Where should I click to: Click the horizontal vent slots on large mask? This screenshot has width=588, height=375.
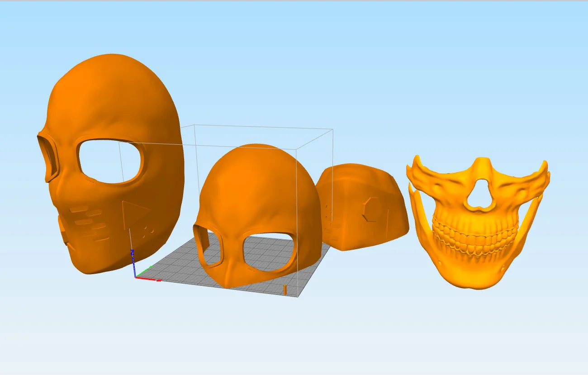[90, 223]
